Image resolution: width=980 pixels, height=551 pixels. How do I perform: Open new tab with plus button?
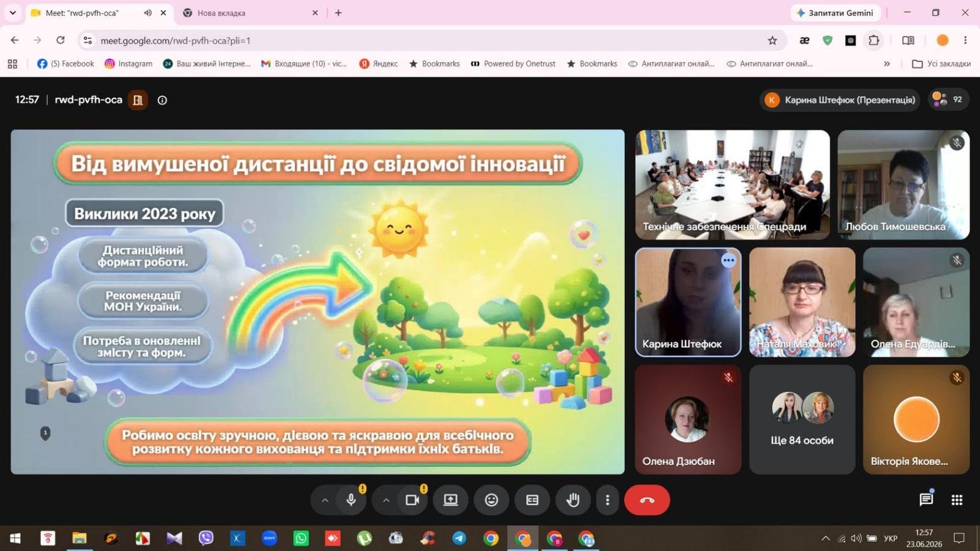(338, 13)
